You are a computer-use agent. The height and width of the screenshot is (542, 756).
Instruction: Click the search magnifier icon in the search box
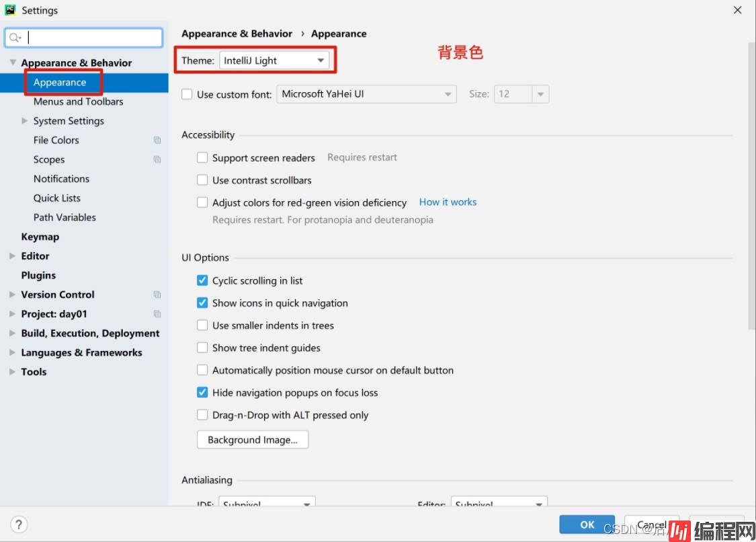pyautogui.click(x=15, y=38)
